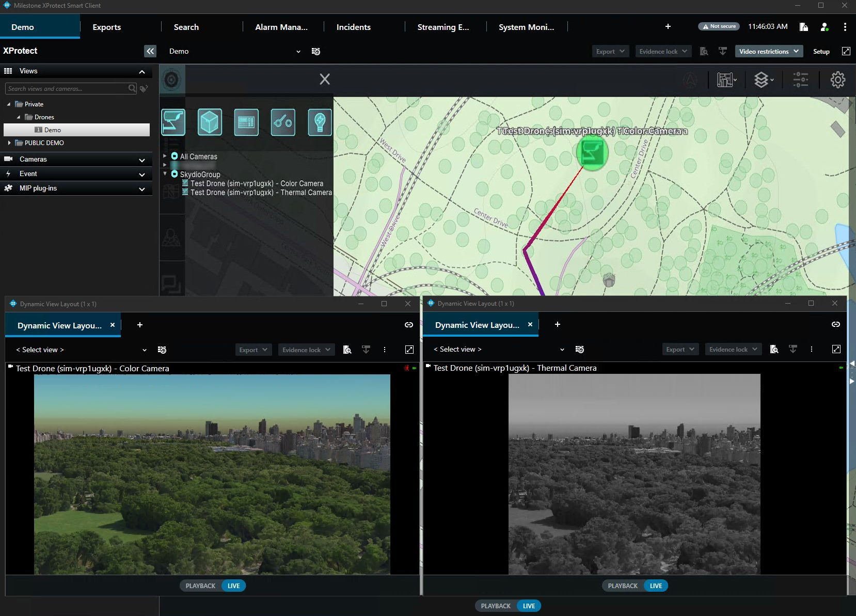This screenshot has width=856, height=616.
Task: Select the access control key icon
Action: tap(283, 122)
